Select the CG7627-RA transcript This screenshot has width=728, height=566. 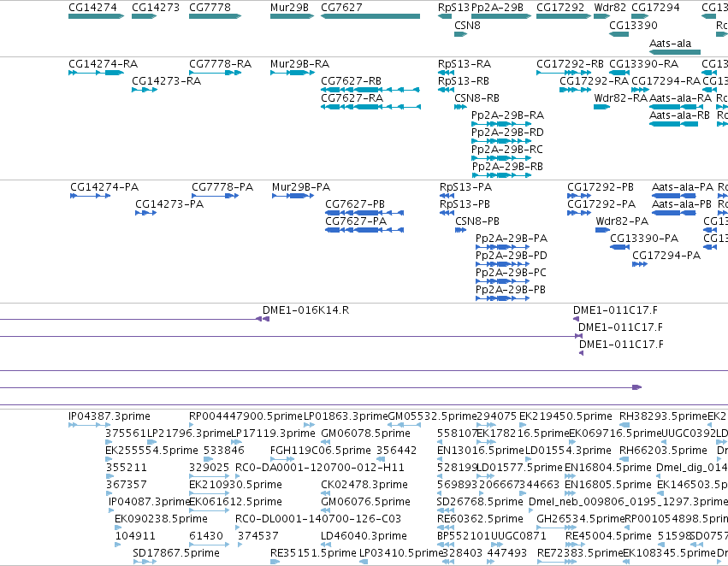[370, 107]
